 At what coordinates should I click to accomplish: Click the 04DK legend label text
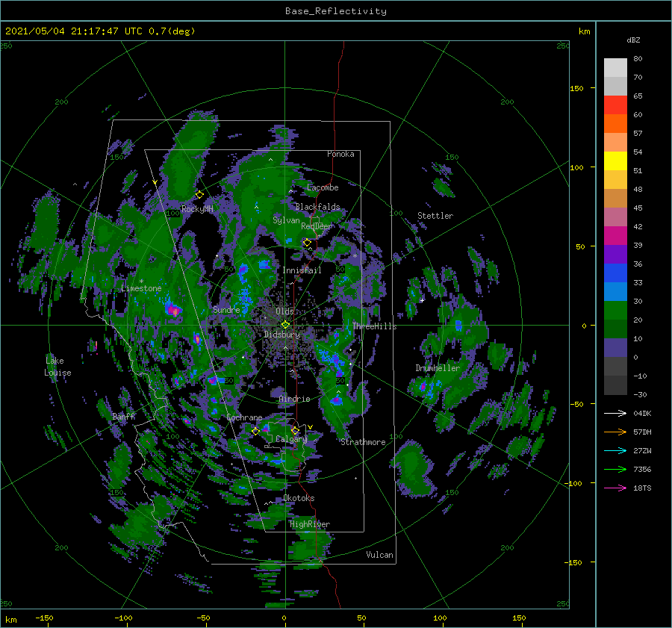click(642, 414)
